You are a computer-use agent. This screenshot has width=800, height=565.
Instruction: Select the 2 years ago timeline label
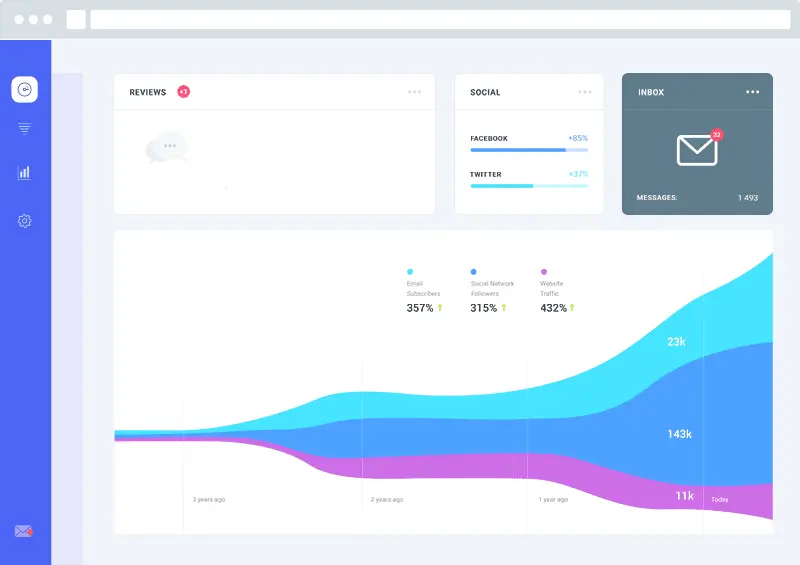(x=387, y=499)
